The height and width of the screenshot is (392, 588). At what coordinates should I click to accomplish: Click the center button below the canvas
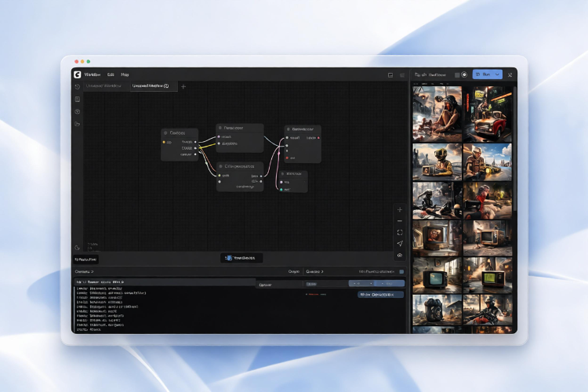pyautogui.click(x=241, y=258)
